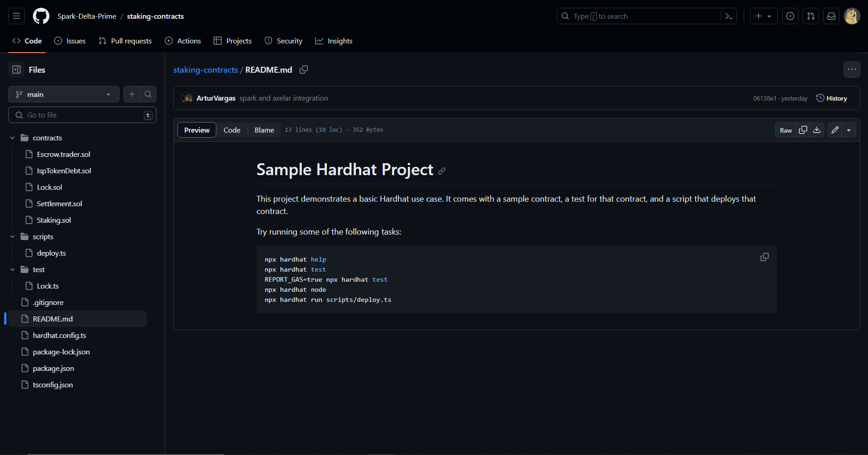Open more file actions with the three dots

[852, 70]
